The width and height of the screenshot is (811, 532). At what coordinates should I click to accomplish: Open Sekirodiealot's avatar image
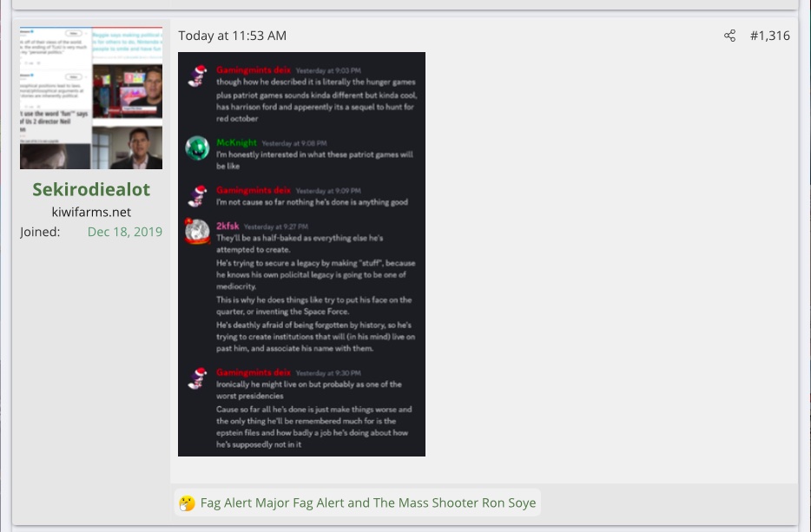[91, 98]
